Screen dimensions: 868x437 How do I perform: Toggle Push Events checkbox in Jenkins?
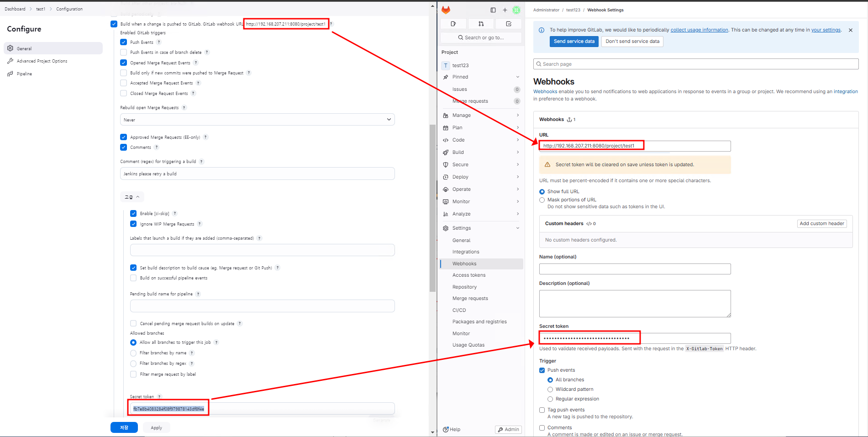click(123, 42)
